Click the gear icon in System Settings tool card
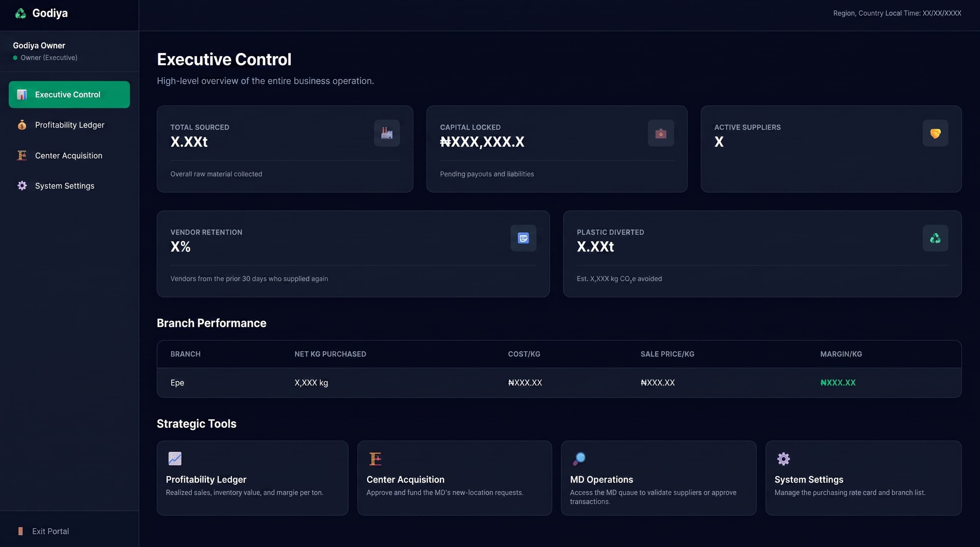 click(783, 459)
